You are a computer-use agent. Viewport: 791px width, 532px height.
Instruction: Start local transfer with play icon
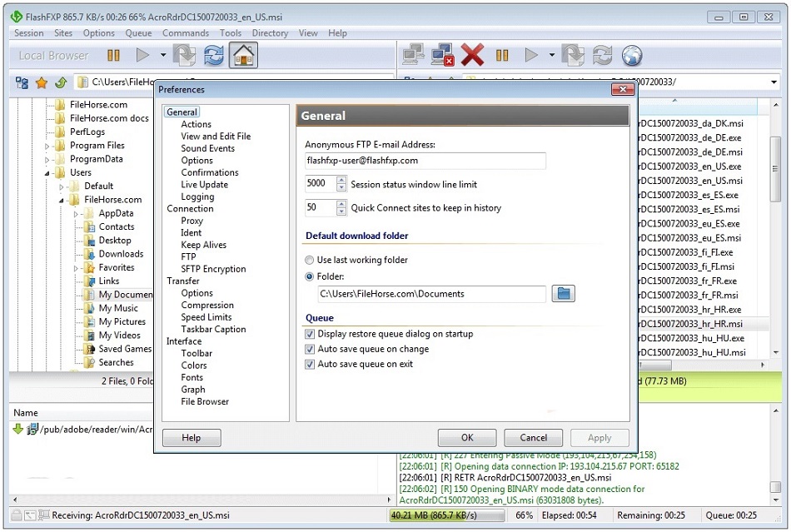[x=142, y=55]
